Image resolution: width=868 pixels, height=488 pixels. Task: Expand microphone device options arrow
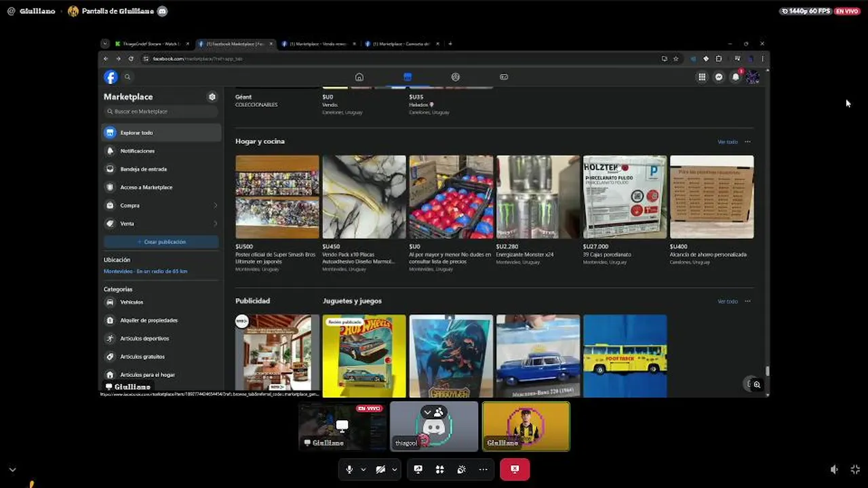click(x=363, y=469)
